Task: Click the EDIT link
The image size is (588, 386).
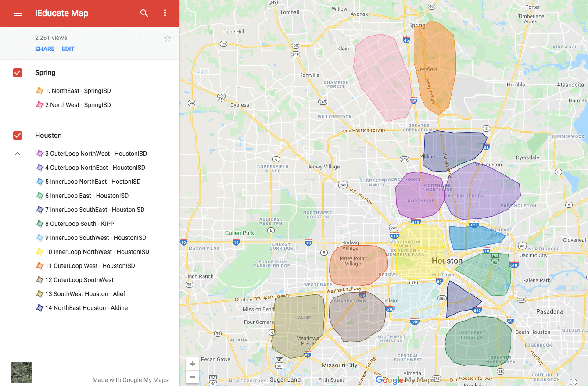Action: pyautogui.click(x=68, y=49)
